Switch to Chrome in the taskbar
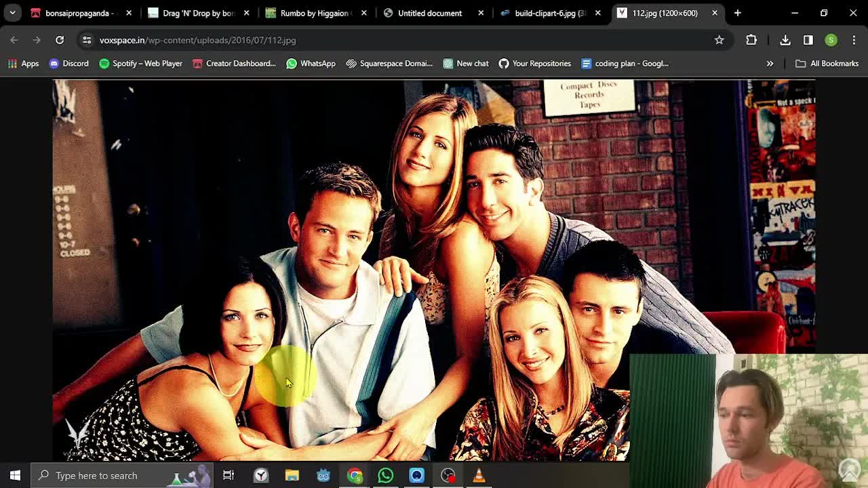 point(355,475)
